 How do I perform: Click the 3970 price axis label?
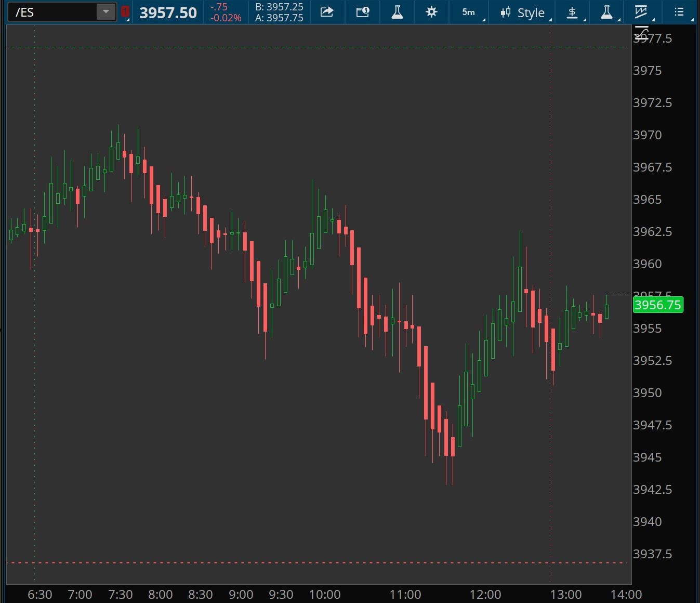pos(647,135)
